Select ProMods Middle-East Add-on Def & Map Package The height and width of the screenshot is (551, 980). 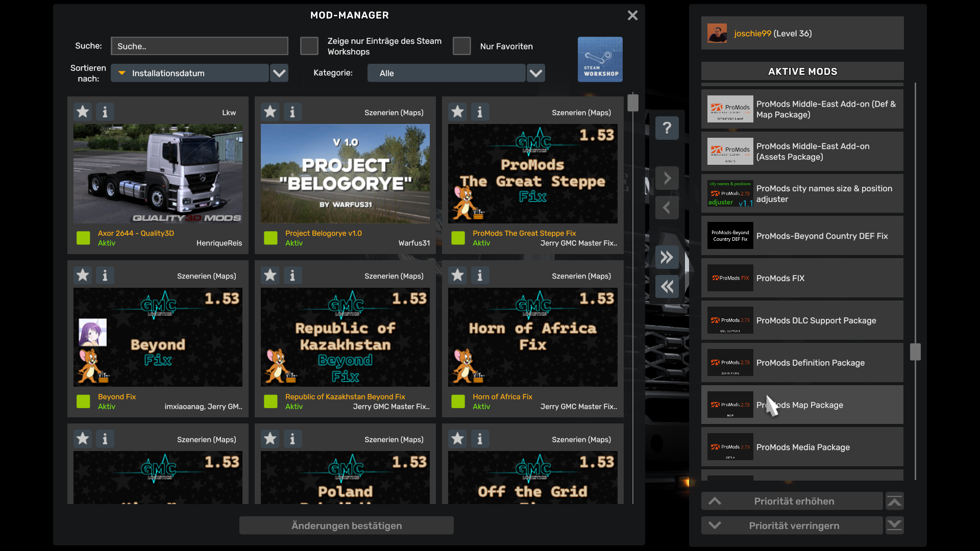click(802, 109)
